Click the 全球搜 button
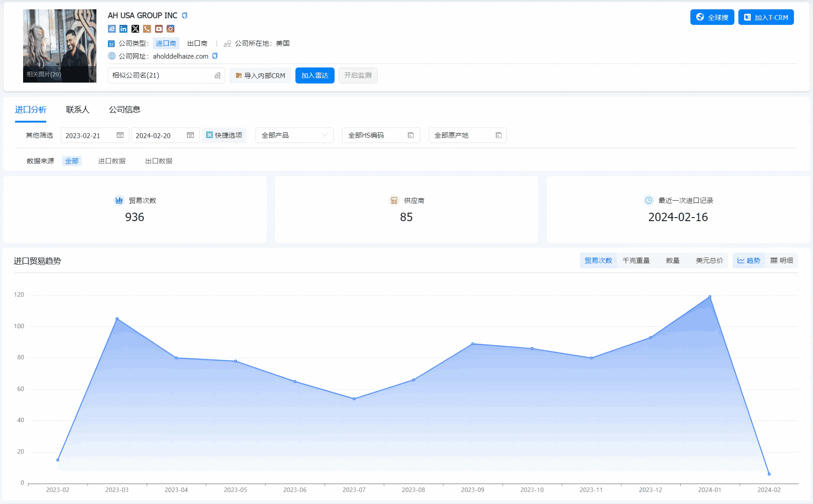 (x=712, y=17)
